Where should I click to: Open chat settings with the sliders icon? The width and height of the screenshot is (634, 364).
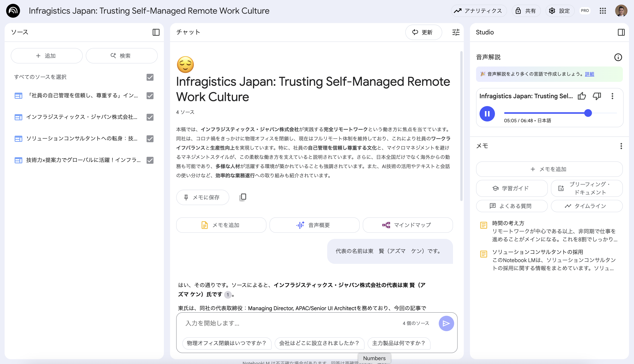(456, 32)
